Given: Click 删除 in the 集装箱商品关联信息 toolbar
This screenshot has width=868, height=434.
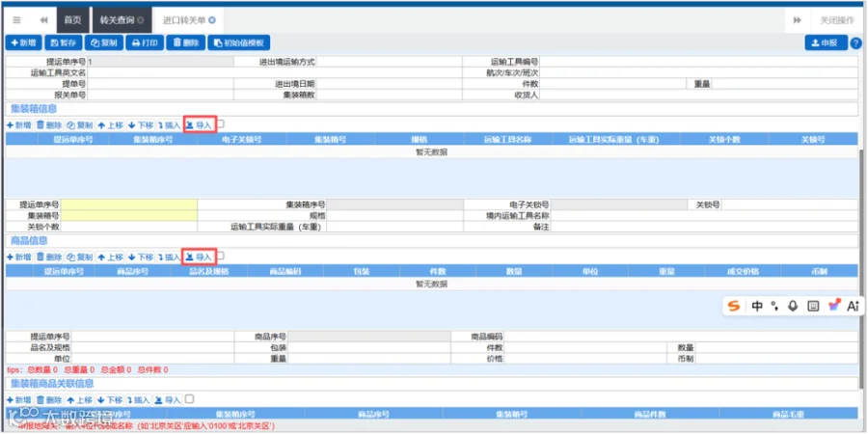Looking at the screenshot, I should pyautogui.click(x=49, y=399).
